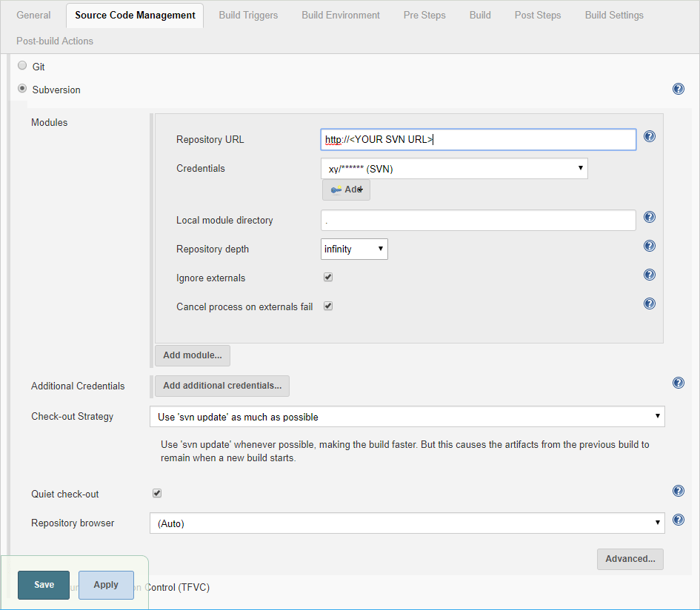Open Build Settings tab
The height and width of the screenshot is (610, 700).
(x=614, y=15)
